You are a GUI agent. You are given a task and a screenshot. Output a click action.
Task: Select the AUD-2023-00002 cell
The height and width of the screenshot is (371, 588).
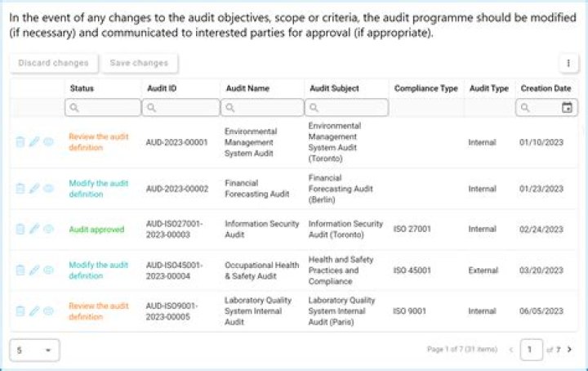[x=177, y=189]
